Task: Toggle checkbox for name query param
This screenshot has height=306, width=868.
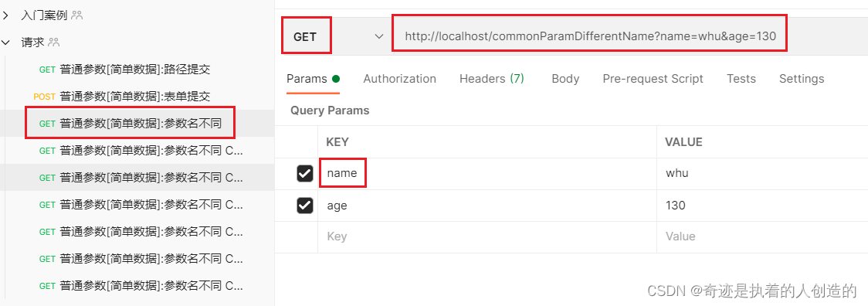Action: [x=304, y=174]
